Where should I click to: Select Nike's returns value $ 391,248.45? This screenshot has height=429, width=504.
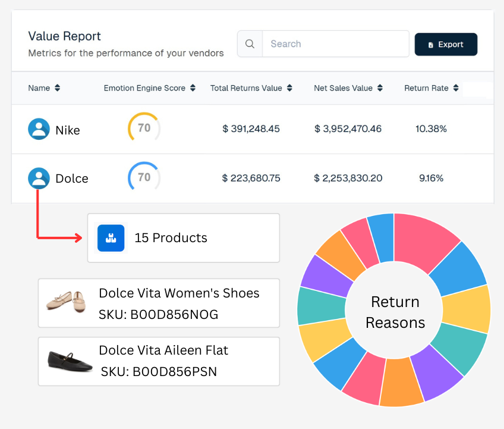click(x=251, y=129)
